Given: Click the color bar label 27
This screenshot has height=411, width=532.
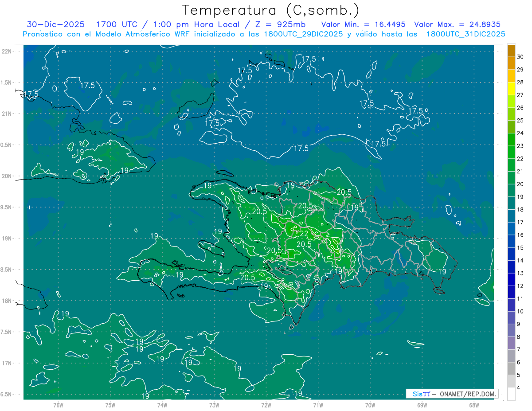Looking at the screenshot, I should point(520,95).
